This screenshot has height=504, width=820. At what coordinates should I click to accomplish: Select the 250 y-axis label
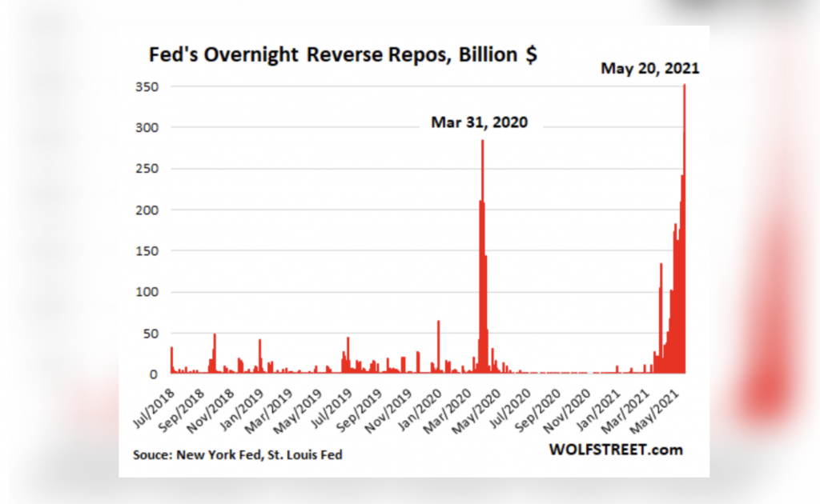coord(150,169)
